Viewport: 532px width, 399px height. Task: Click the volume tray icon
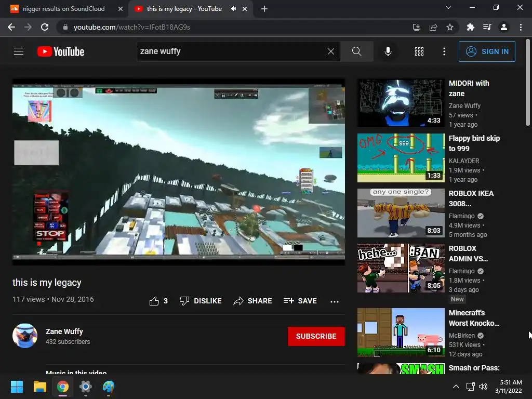click(x=483, y=387)
